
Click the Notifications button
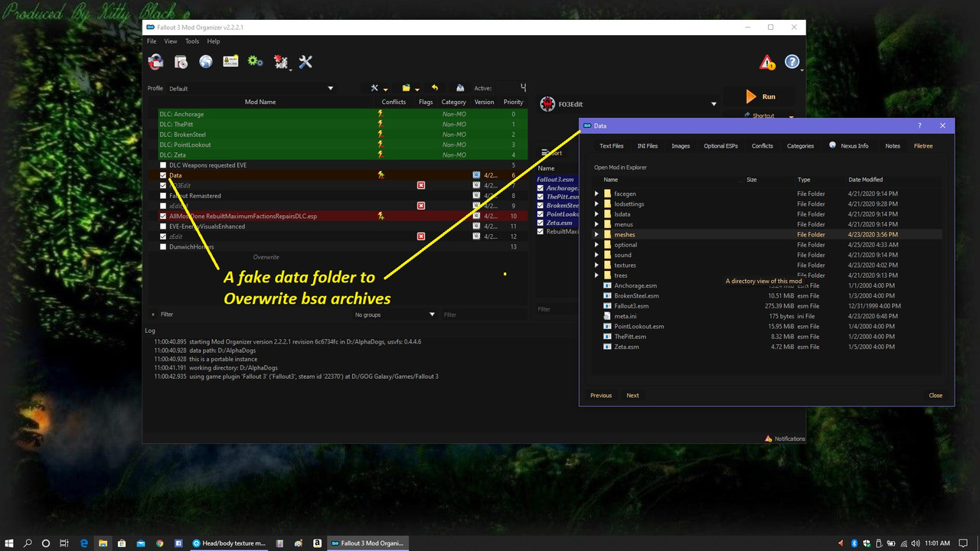[x=785, y=439]
